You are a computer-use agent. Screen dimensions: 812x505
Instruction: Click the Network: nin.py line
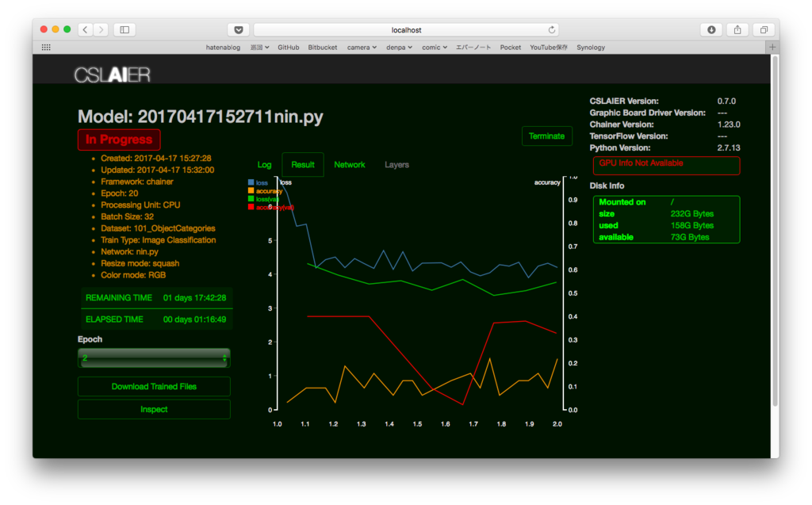(x=129, y=252)
